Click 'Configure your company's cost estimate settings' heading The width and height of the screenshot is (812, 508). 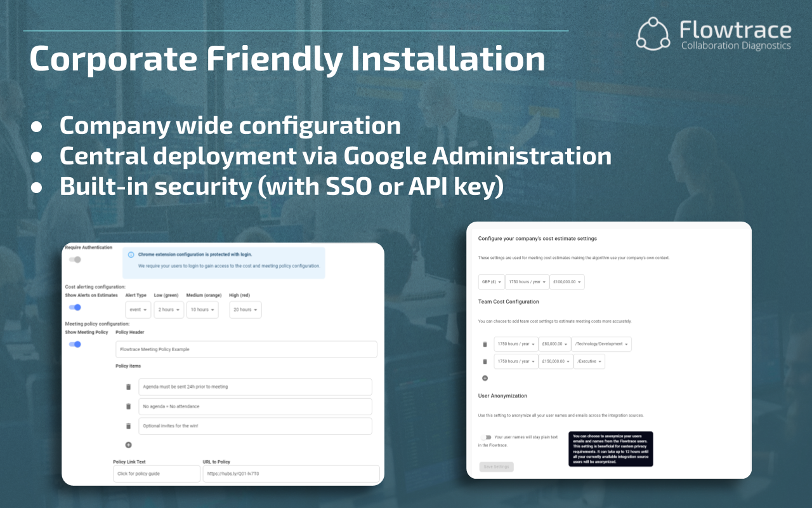pos(537,239)
